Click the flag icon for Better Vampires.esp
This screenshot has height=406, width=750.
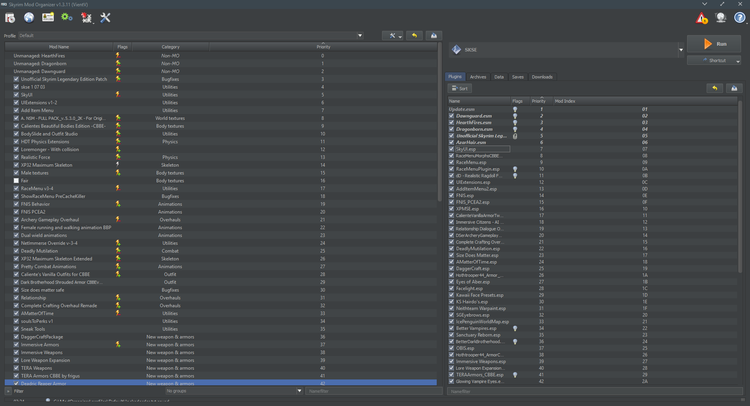515,328
